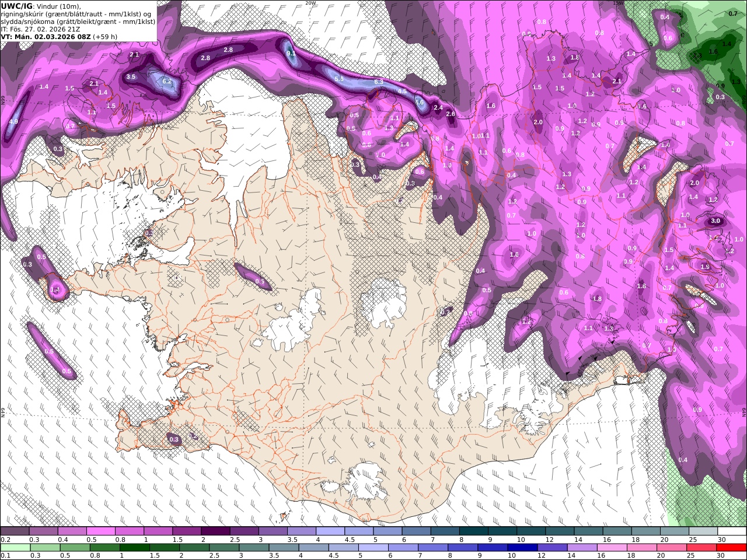747x560 pixels.
Task: Pick the lavender top-scale swatch between 4 and 4.5
Action: (330, 531)
